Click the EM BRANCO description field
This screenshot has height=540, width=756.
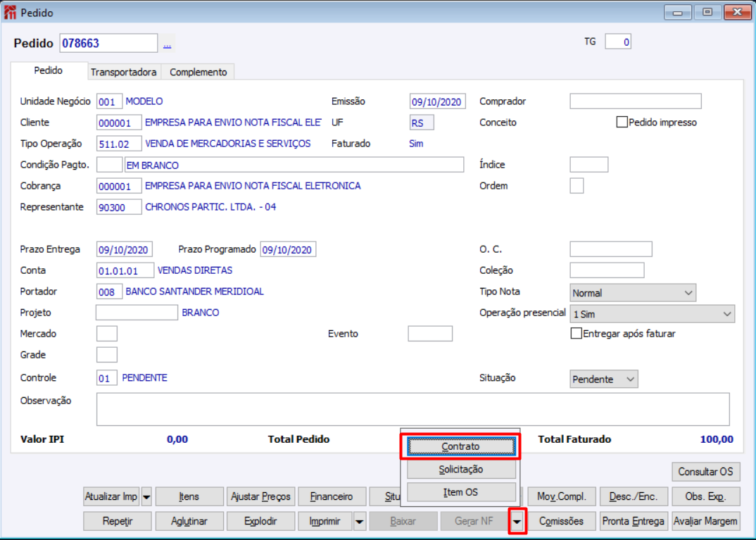pyautogui.click(x=294, y=165)
